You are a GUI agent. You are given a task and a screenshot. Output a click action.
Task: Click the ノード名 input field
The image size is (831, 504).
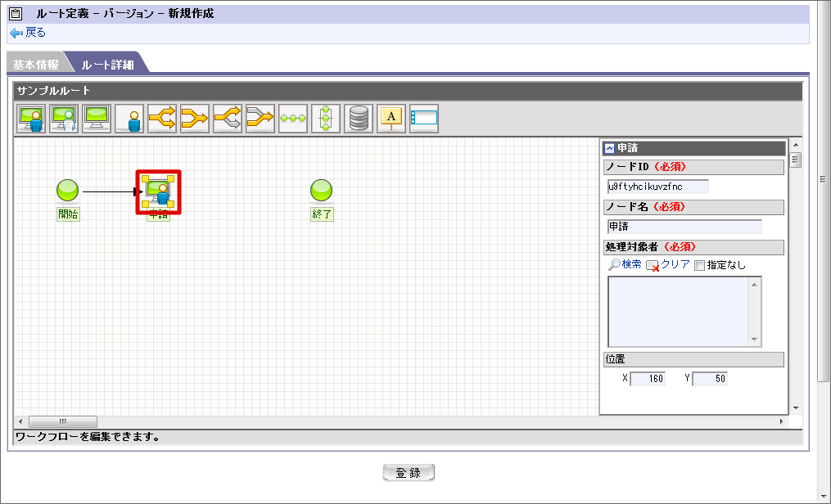[x=684, y=227]
